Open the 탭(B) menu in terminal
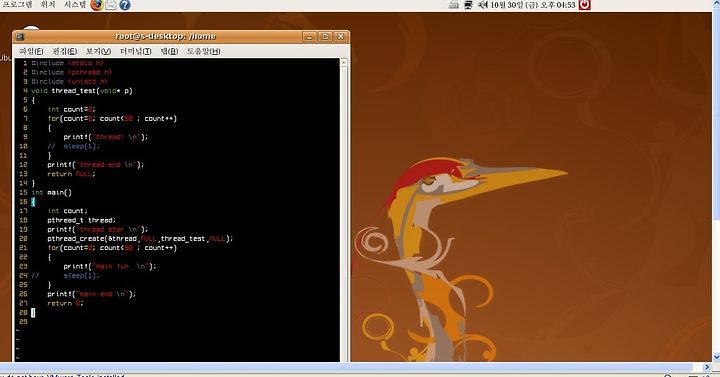Screen dimensions: 720x377 (x=169, y=51)
